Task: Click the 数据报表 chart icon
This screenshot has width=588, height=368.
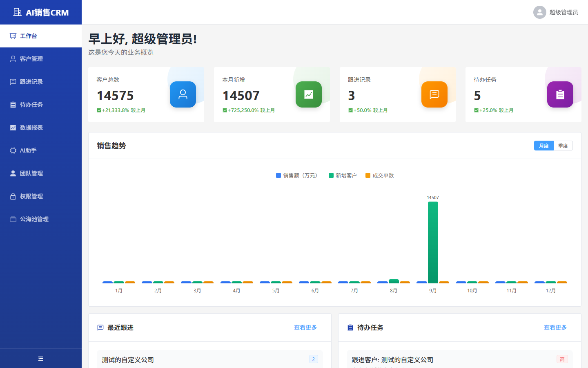Action: 13,128
